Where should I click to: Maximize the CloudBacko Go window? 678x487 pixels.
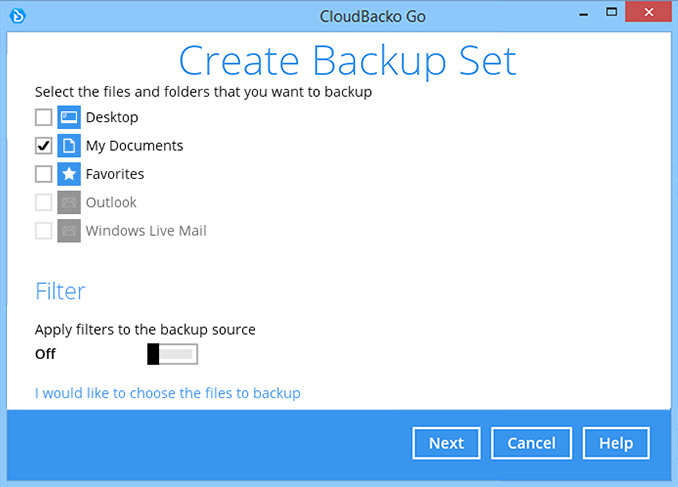(x=611, y=12)
